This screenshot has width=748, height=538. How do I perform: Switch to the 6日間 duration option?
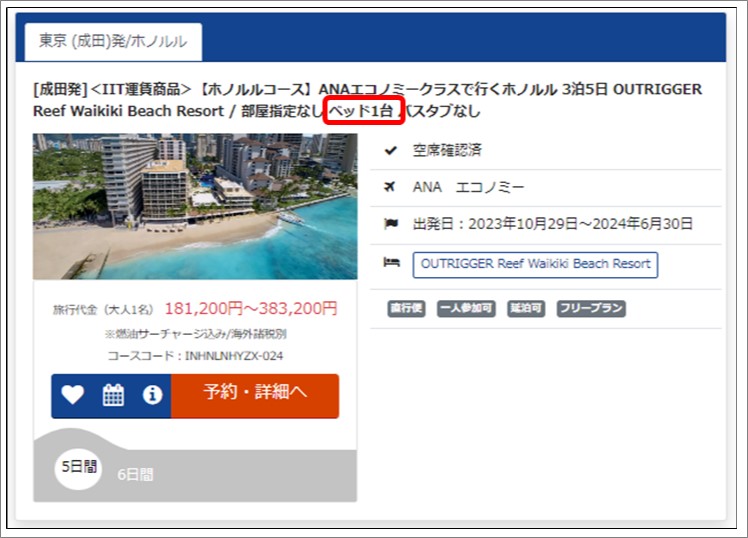pyautogui.click(x=135, y=475)
